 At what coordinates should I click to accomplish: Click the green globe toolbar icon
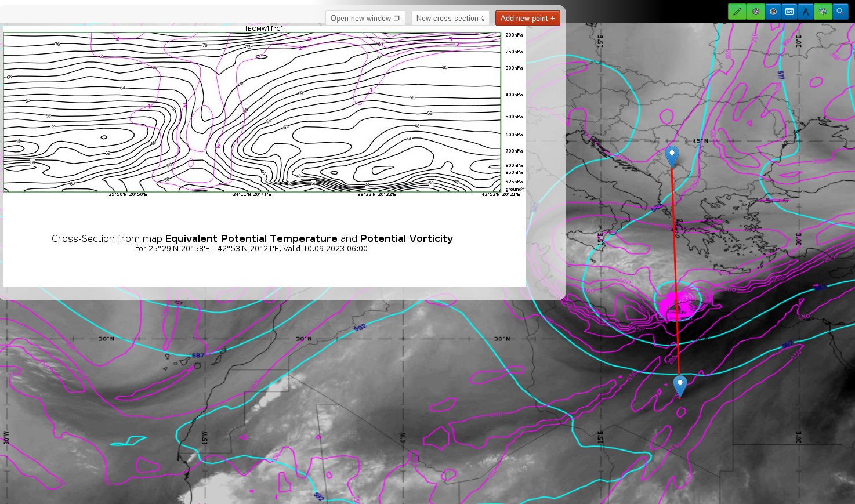pyautogui.click(x=755, y=12)
